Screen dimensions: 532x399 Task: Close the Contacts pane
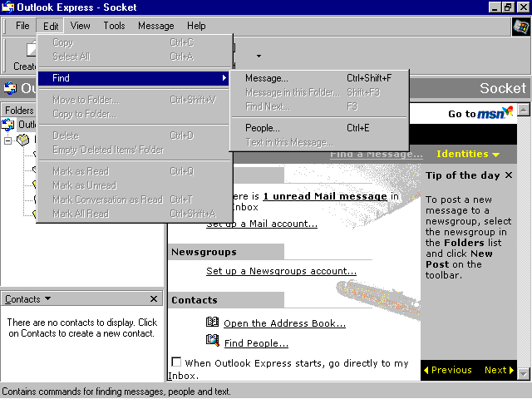(x=154, y=299)
